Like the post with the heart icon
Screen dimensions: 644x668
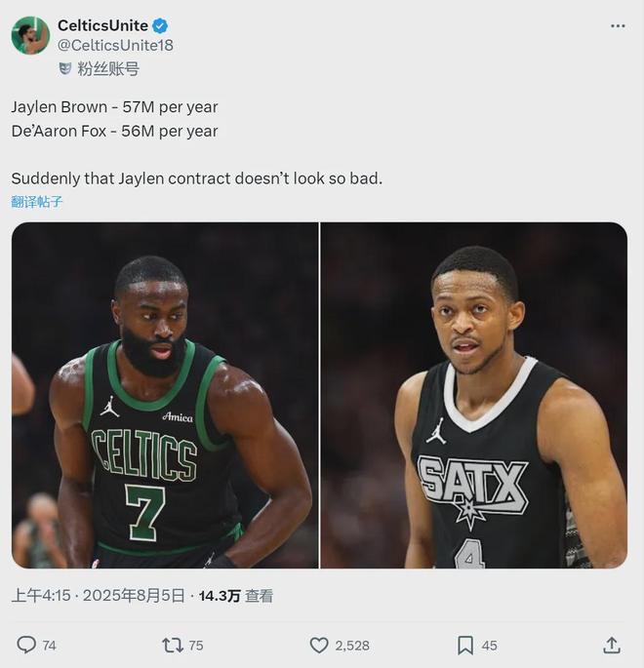(319, 645)
